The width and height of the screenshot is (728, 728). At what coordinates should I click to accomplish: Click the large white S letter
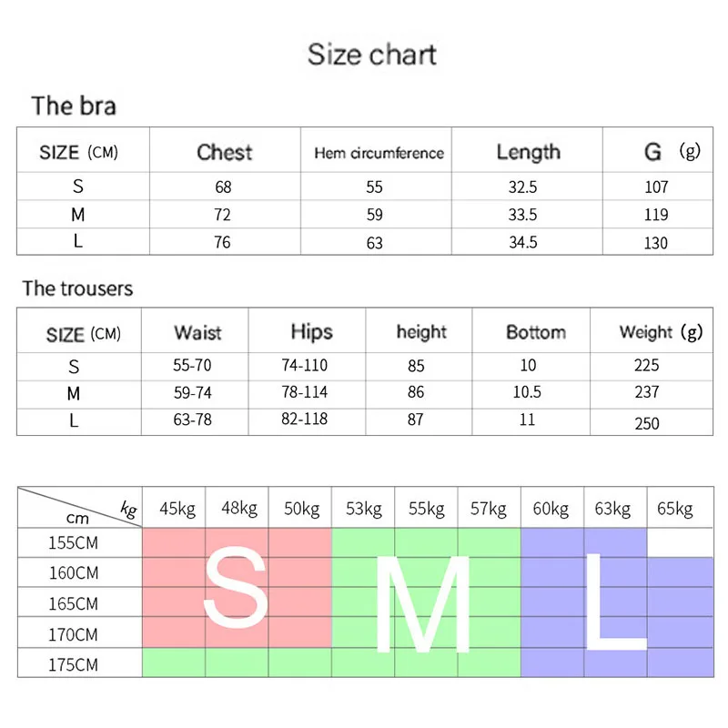237,587
